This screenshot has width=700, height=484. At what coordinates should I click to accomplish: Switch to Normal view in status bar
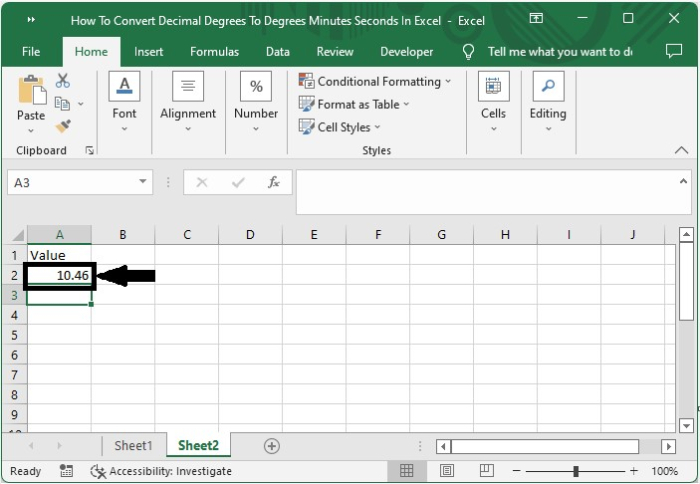407,471
